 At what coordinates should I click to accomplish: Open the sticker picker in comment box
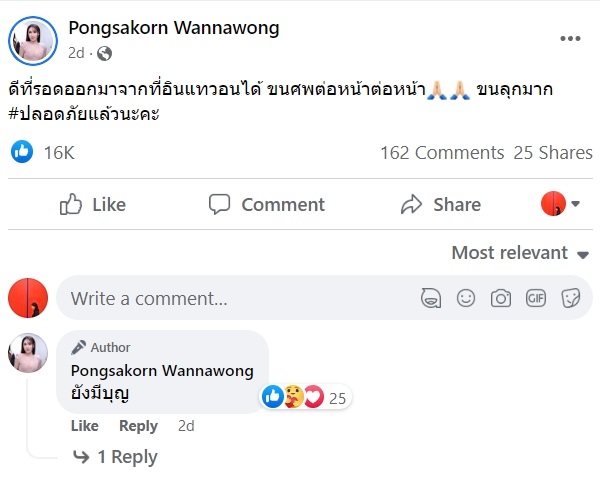coord(571,298)
